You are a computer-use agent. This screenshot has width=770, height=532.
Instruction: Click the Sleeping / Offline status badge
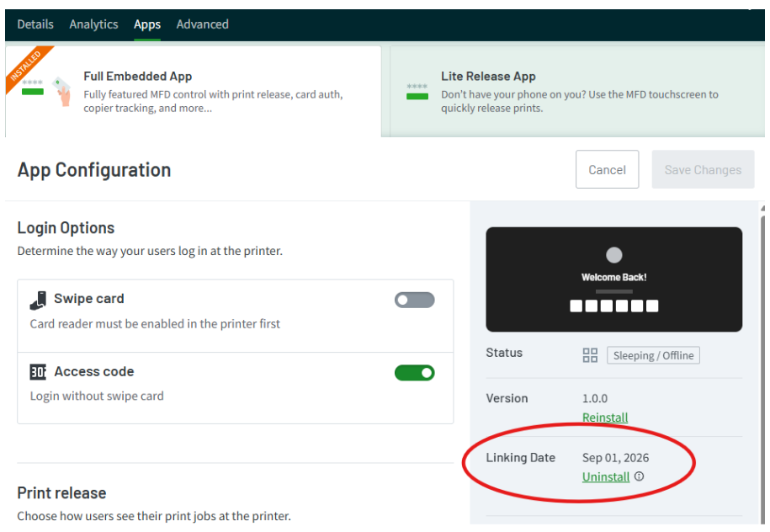(653, 355)
